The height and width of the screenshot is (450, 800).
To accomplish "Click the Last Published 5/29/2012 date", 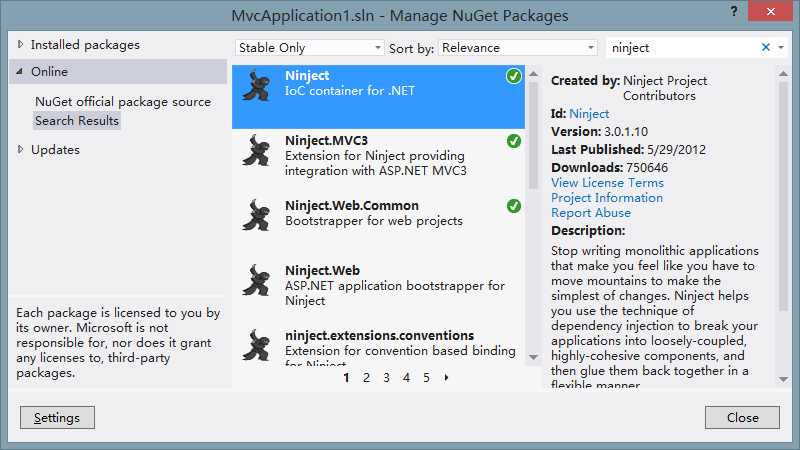I will 676,149.
